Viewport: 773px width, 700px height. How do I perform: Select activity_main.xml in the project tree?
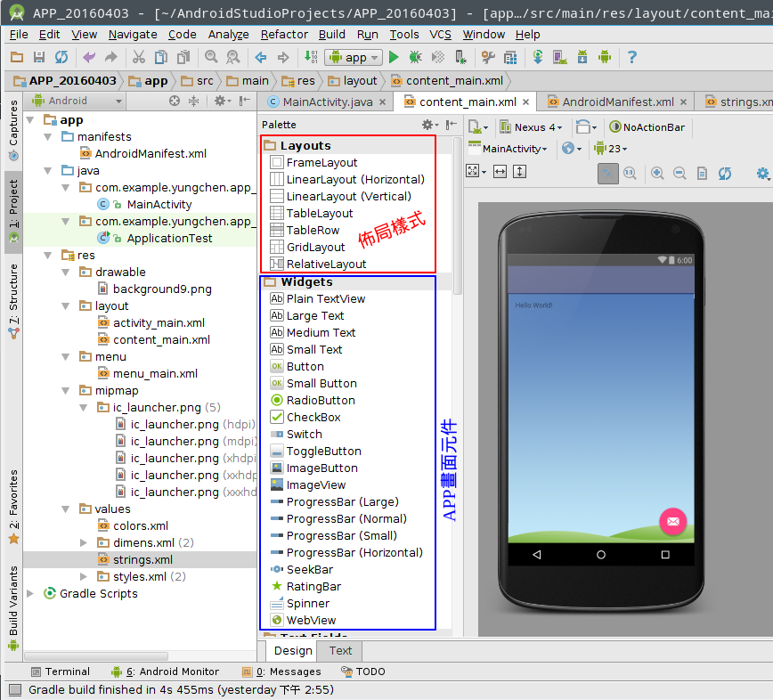tap(159, 323)
